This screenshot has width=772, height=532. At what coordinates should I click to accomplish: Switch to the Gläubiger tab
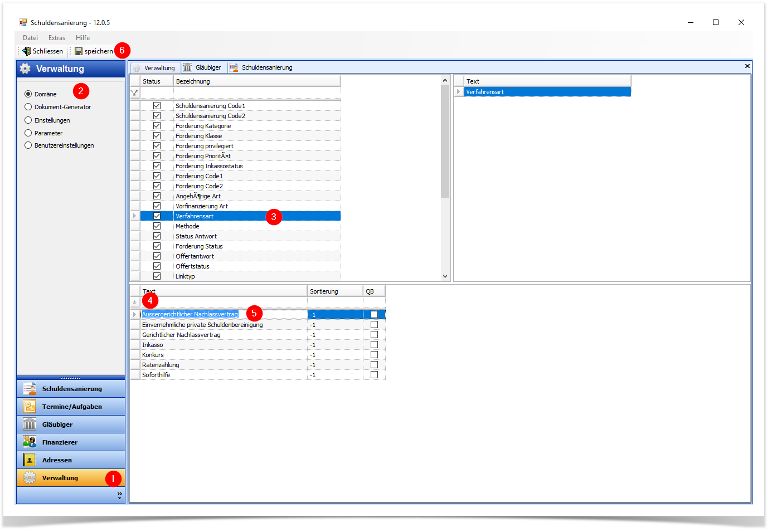[x=202, y=67]
